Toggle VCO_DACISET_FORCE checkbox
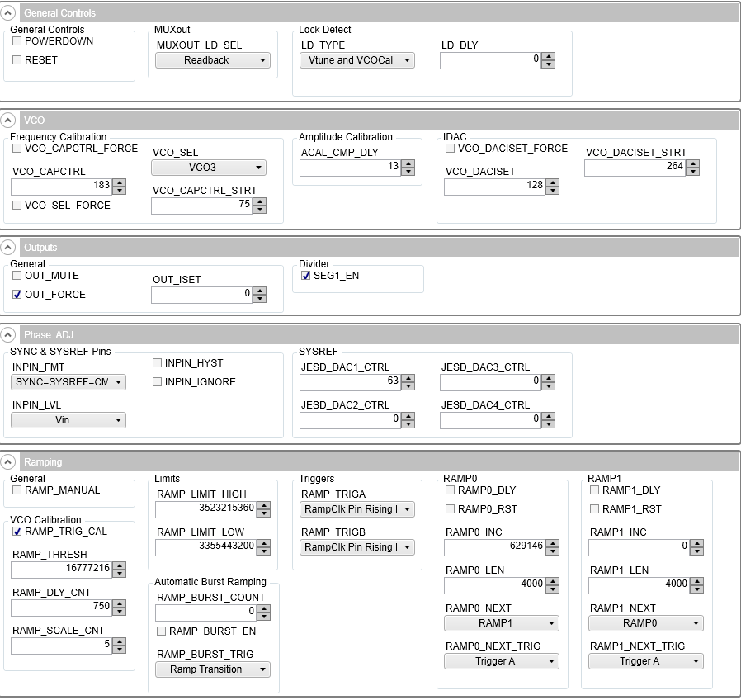The width and height of the screenshot is (741, 700). point(451,149)
